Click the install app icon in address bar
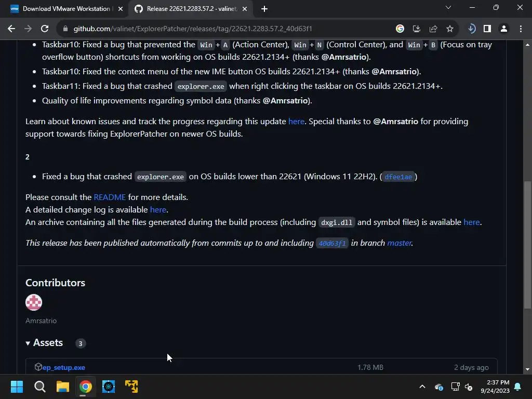 [417, 29]
